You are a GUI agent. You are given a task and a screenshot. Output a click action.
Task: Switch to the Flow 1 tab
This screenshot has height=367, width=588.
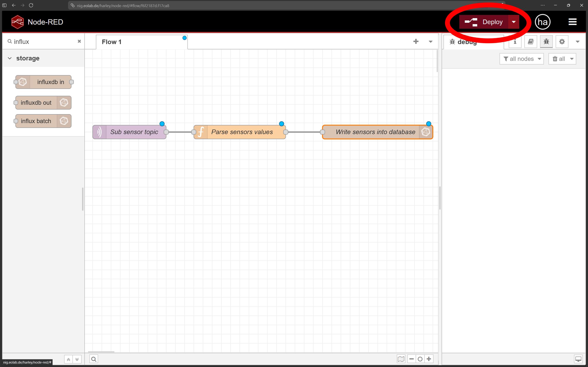[142, 42]
